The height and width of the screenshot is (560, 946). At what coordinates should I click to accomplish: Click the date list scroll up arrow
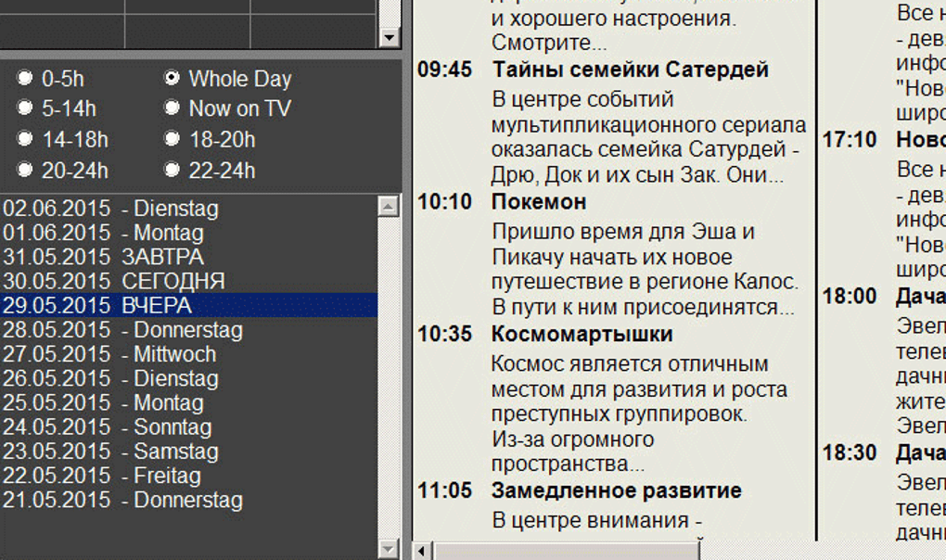[x=388, y=207]
